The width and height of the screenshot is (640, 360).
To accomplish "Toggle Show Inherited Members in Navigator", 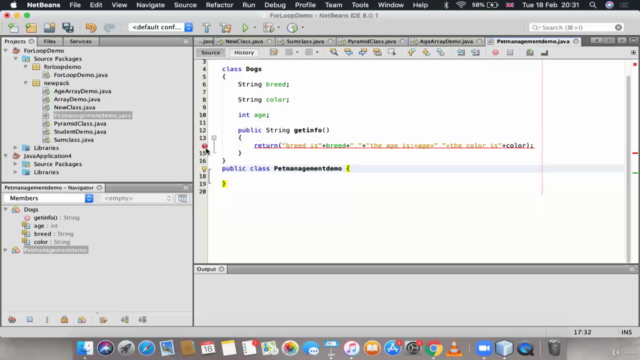I will [12, 320].
